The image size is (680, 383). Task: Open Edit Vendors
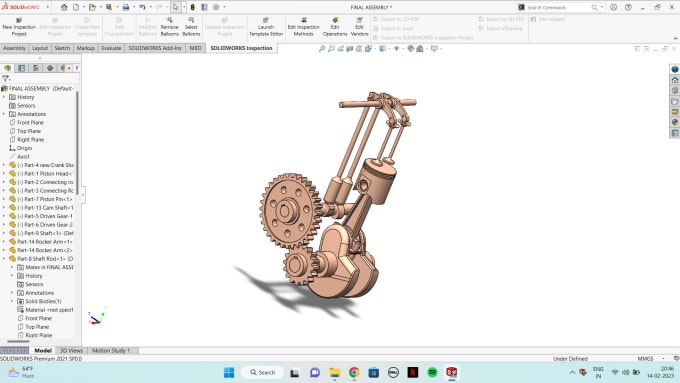coord(360,27)
